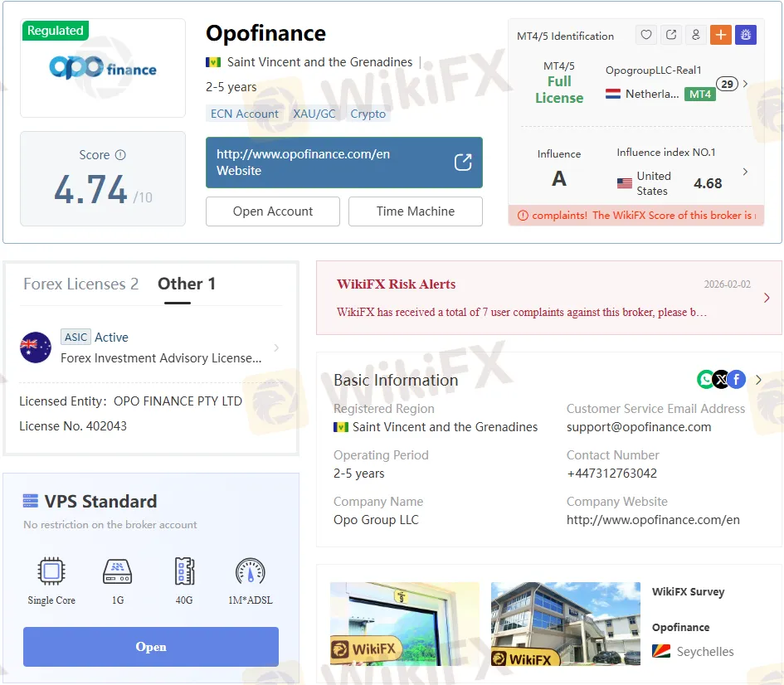Click the Opofinance logo image

[103, 67]
